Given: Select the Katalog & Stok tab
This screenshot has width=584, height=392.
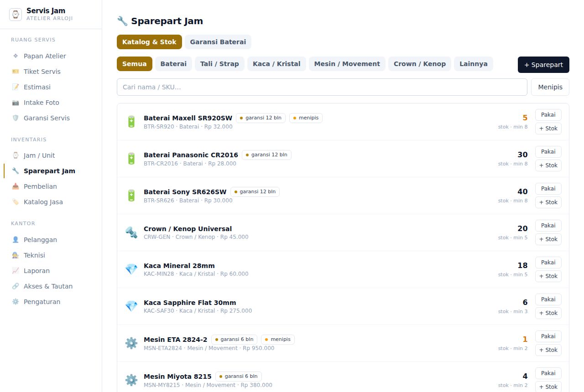Looking at the screenshot, I should click(x=149, y=42).
